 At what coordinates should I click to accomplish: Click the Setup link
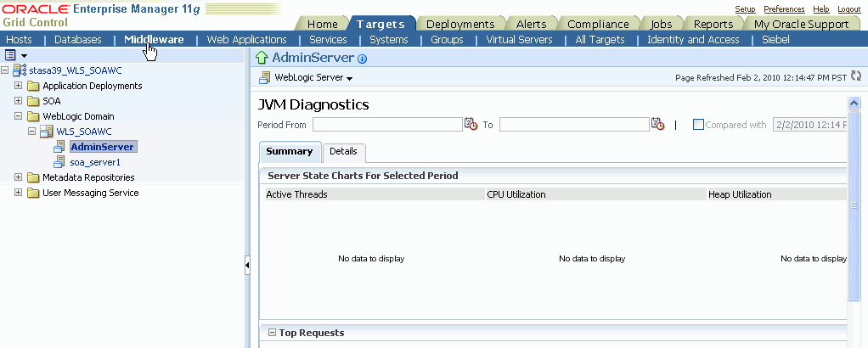tap(745, 8)
